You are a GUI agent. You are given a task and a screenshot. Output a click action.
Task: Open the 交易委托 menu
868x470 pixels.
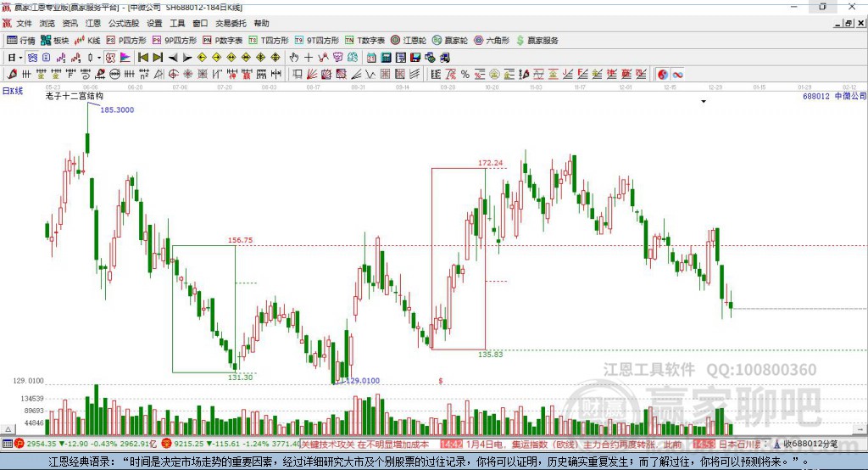coord(231,23)
